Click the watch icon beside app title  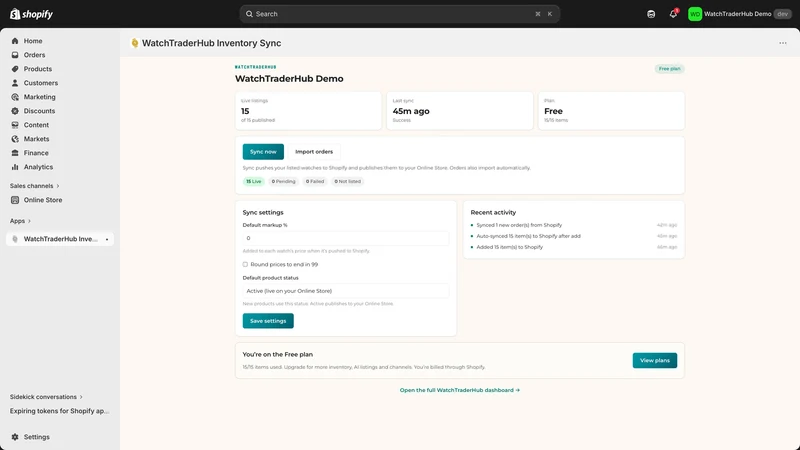pyautogui.click(x=135, y=43)
